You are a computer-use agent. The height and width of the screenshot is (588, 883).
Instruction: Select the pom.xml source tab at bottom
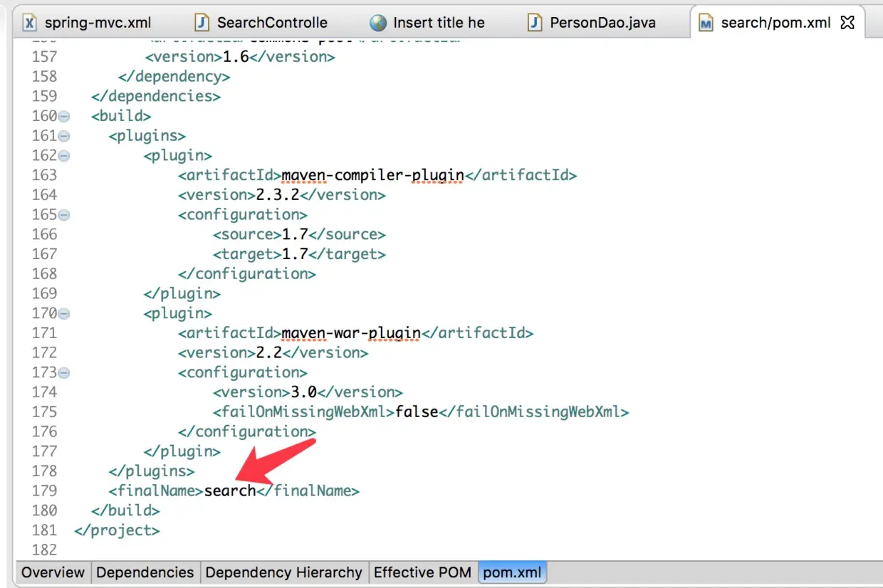pyautogui.click(x=513, y=572)
